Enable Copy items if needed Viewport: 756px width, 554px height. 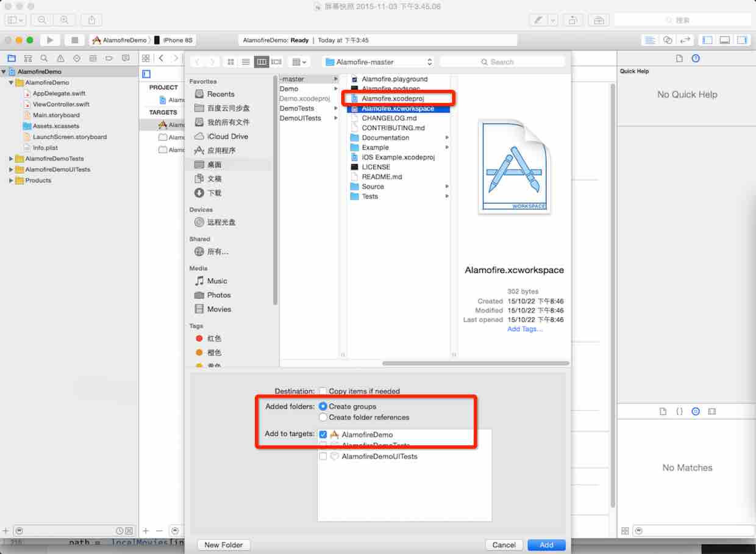tap(323, 391)
